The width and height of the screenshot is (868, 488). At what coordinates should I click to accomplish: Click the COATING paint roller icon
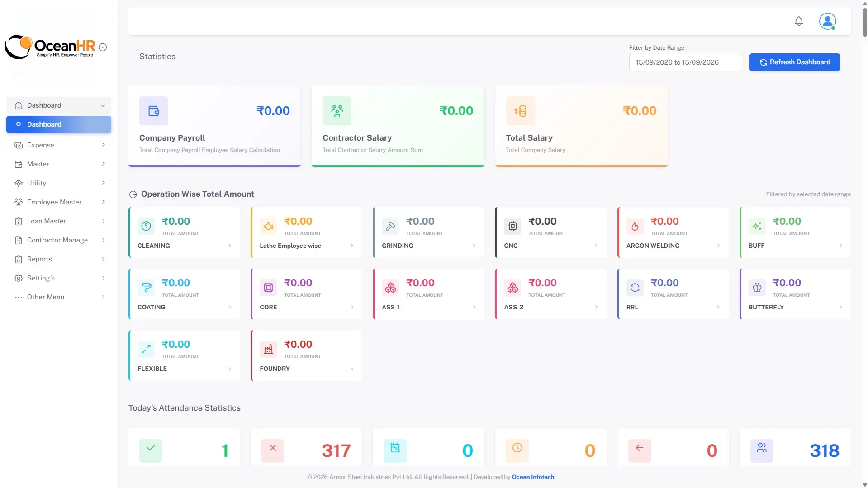coord(146,287)
